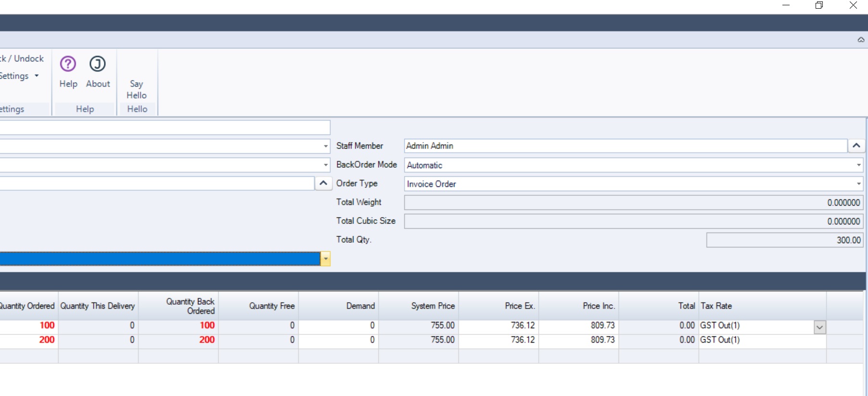Click the Dock / Undock option
The width and height of the screenshot is (868, 396).
[23, 59]
